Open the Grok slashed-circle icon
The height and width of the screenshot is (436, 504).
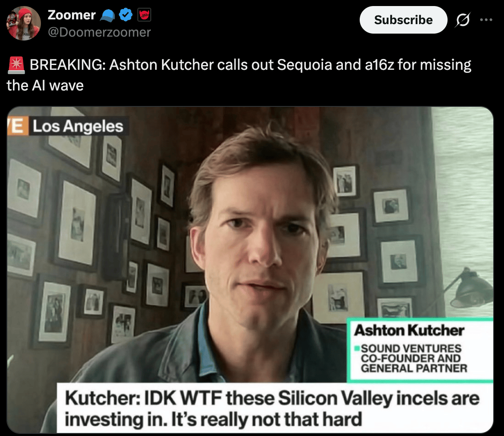pos(463,20)
